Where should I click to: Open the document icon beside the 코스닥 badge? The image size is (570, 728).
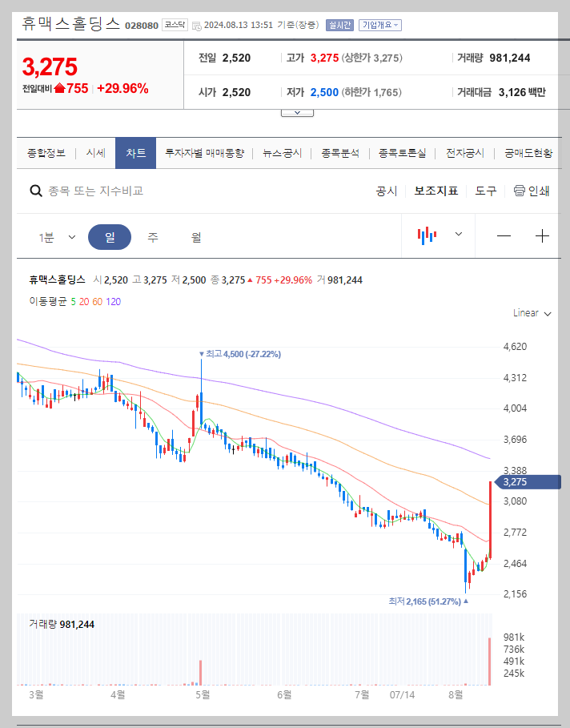tap(196, 24)
